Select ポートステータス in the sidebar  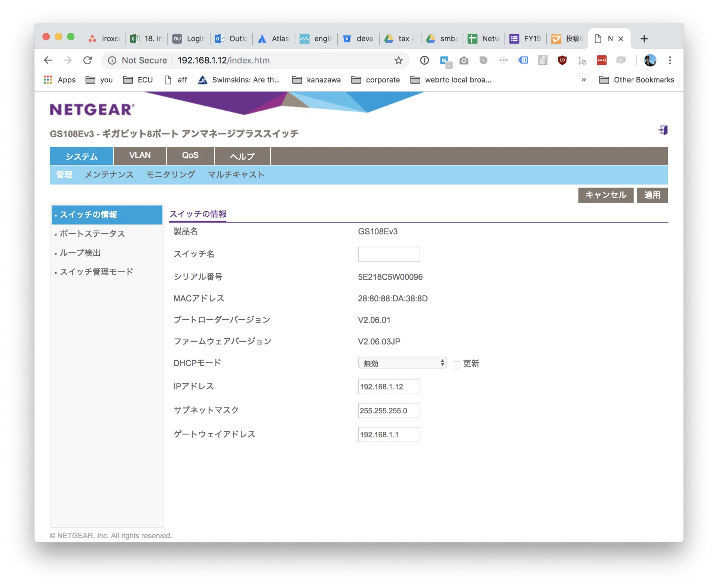pyautogui.click(x=92, y=234)
